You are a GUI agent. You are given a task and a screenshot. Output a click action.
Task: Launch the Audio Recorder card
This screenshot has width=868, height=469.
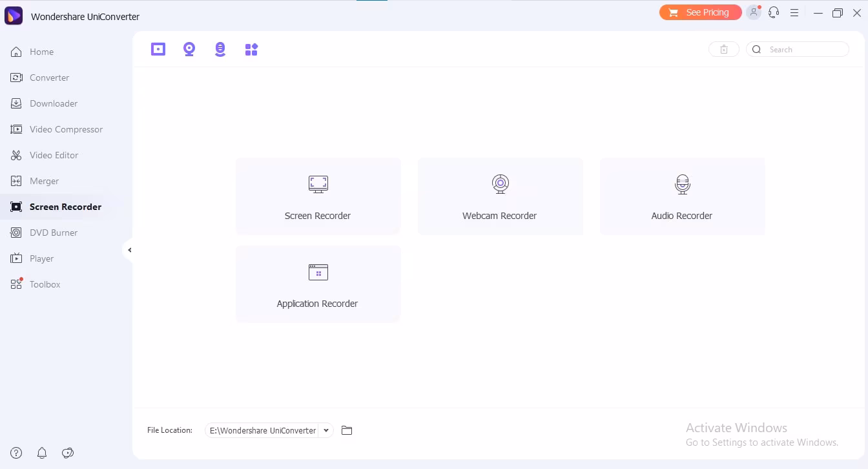point(683,196)
